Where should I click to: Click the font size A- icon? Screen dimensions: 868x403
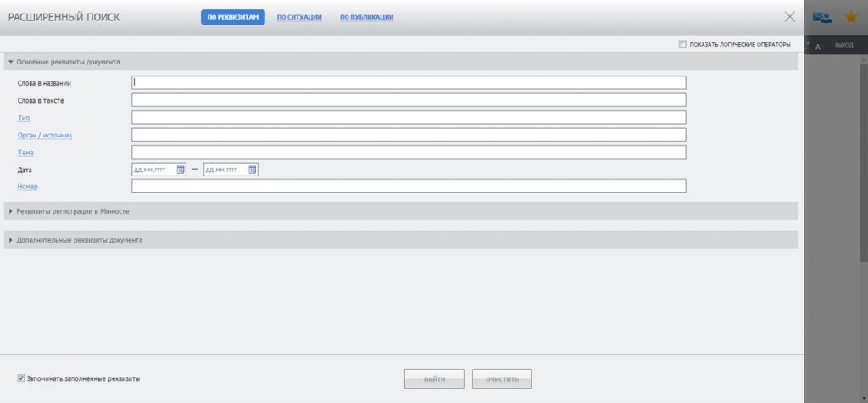click(x=818, y=46)
